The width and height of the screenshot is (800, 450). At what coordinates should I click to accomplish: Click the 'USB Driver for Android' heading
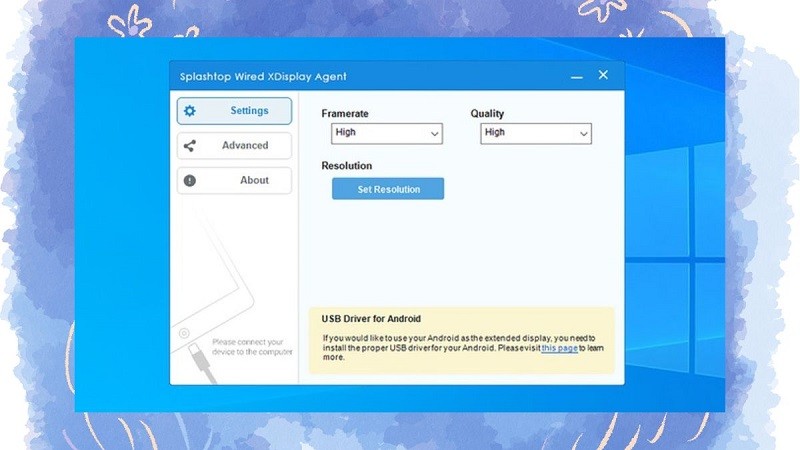click(x=371, y=319)
